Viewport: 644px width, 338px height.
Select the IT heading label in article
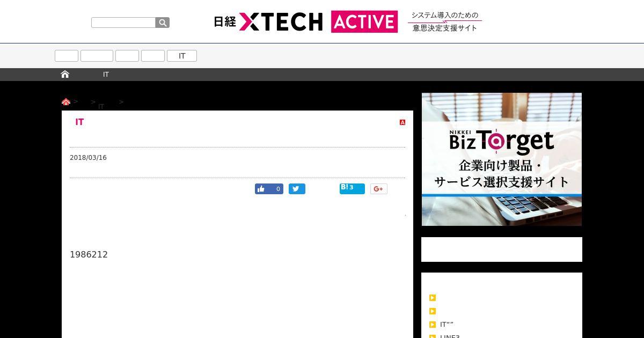(x=79, y=122)
